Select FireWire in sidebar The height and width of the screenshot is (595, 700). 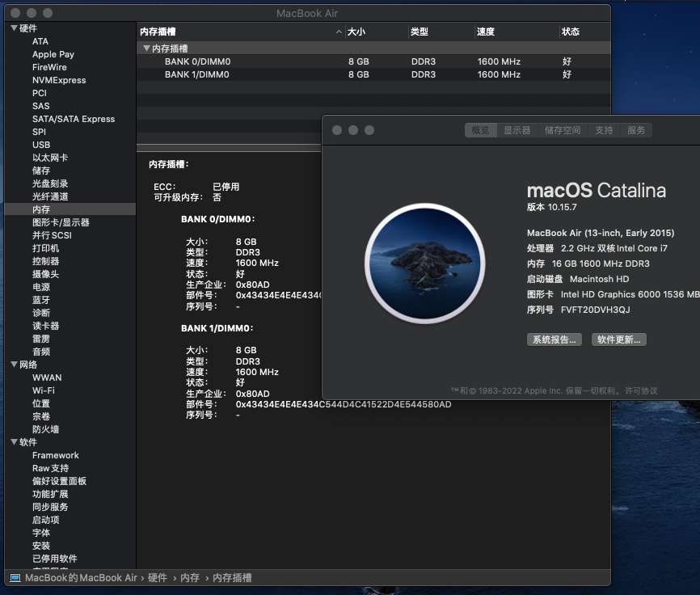(49, 67)
